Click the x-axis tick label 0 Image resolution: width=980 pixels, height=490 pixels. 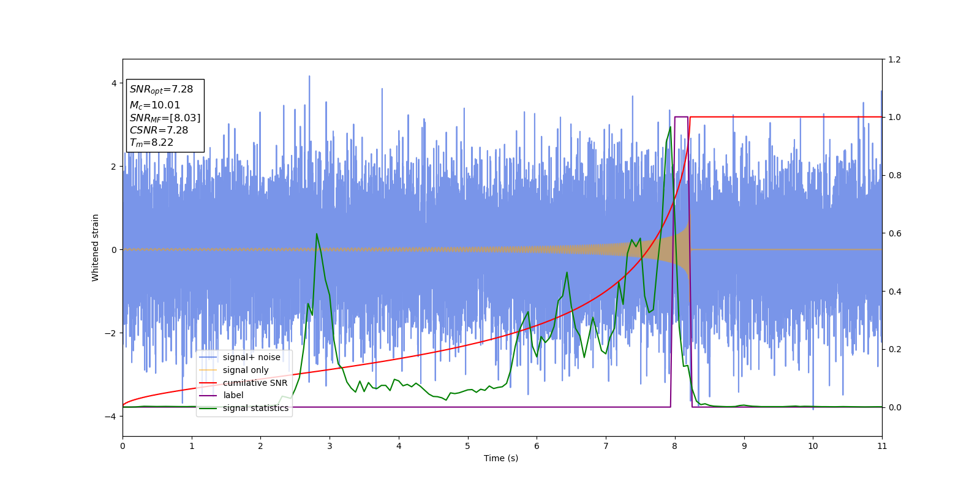(x=123, y=446)
